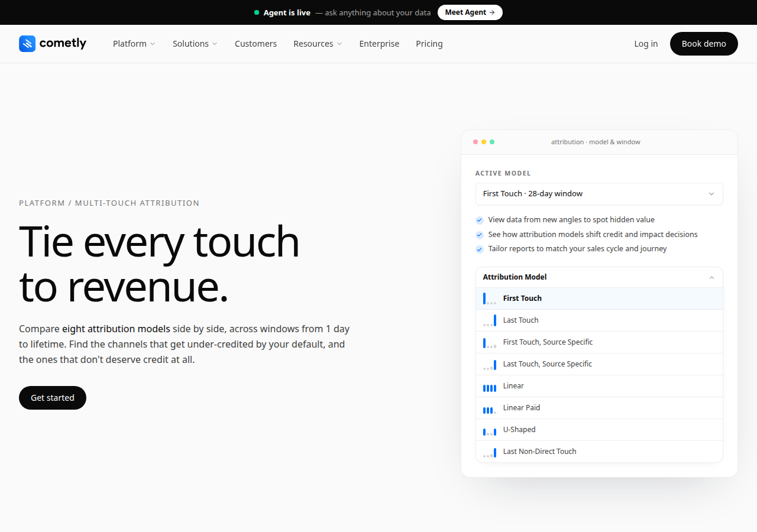The height and width of the screenshot is (532, 757).
Task: Pick the U-Shaped model icon
Action: coord(490,430)
